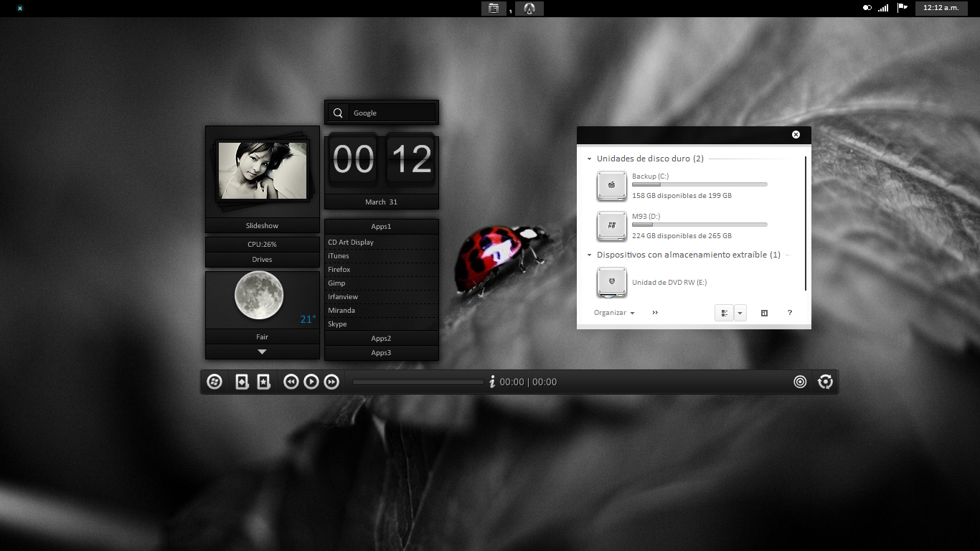Open the first playlist card icon with diamond
The width and height of the screenshot is (980, 551).
[242, 382]
